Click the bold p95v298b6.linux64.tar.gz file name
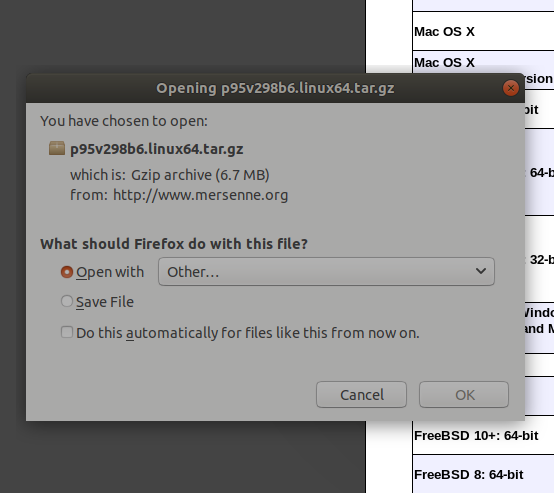The image size is (554, 493). tap(157, 149)
